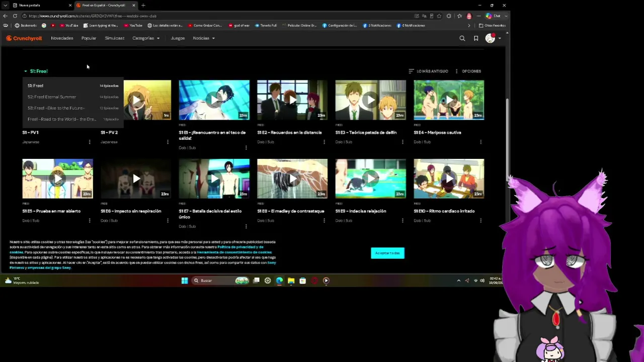
Task: Open the Política de privacidad y de cookies link
Action: pos(240,247)
